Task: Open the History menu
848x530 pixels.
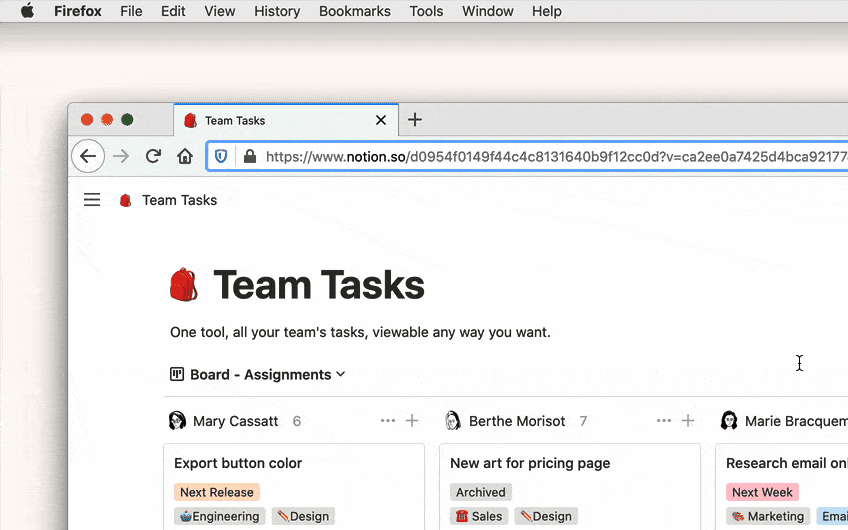Action: pos(277,11)
